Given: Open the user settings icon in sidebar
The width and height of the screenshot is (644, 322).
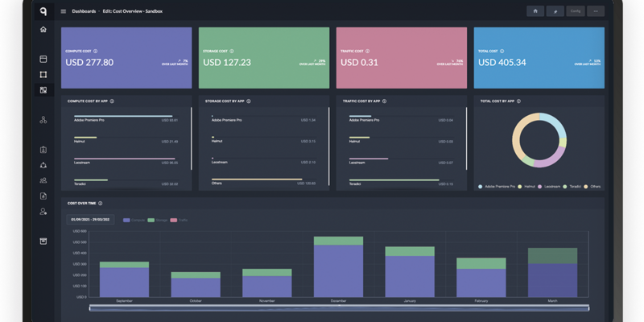Looking at the screenshot, I should [43, 211].
